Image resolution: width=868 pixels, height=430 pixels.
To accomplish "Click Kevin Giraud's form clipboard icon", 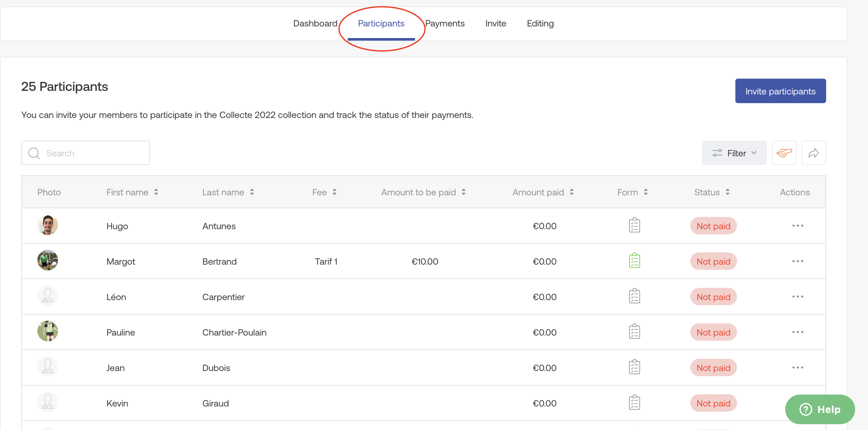I will [x=634, y=403].
